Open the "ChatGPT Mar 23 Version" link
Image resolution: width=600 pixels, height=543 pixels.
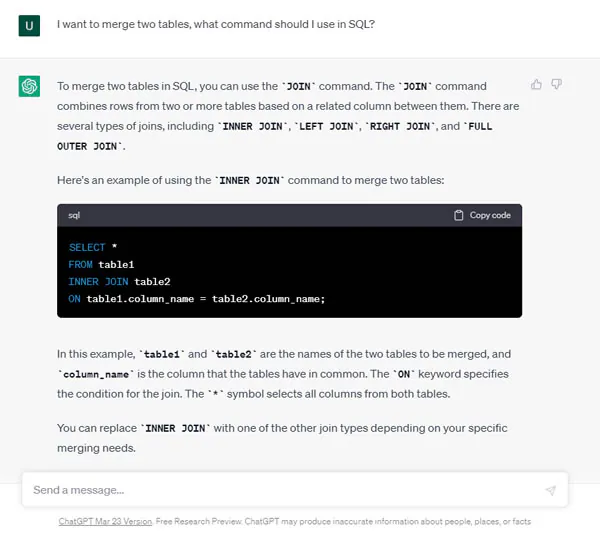coord(105,522)
